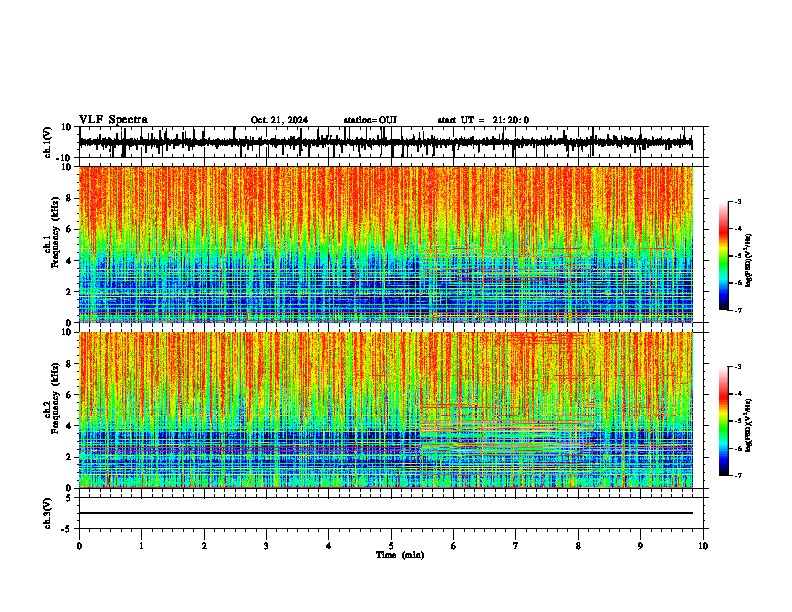Click the "VLF Spectra" plot title
Image resolution: width=792 pixels, height=612 pixels.
(x=113, y=120)
